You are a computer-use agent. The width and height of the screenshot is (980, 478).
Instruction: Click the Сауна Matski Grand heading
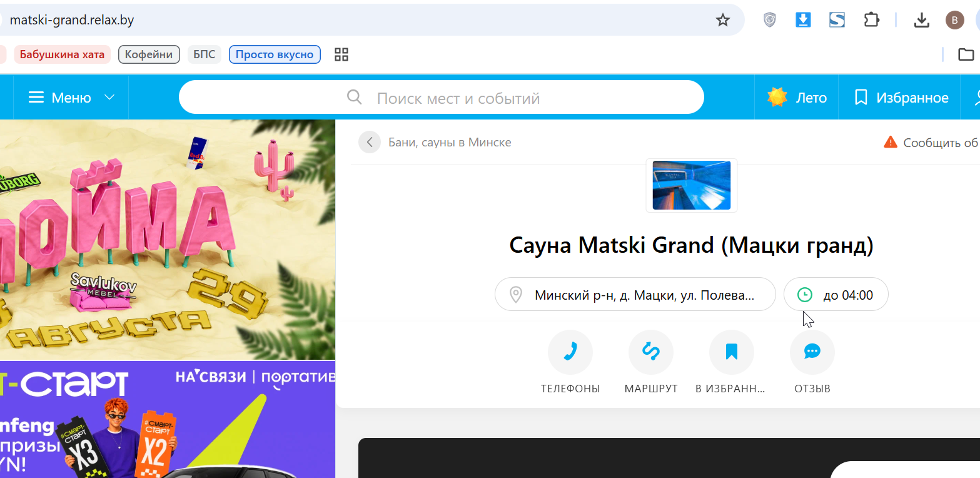pos(691,245)
